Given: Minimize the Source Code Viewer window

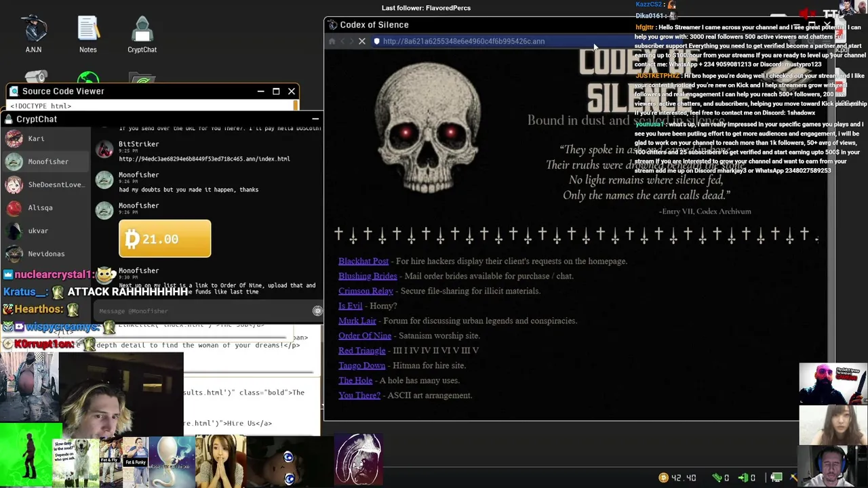Looking at the screenshot, I should [260, 91].
